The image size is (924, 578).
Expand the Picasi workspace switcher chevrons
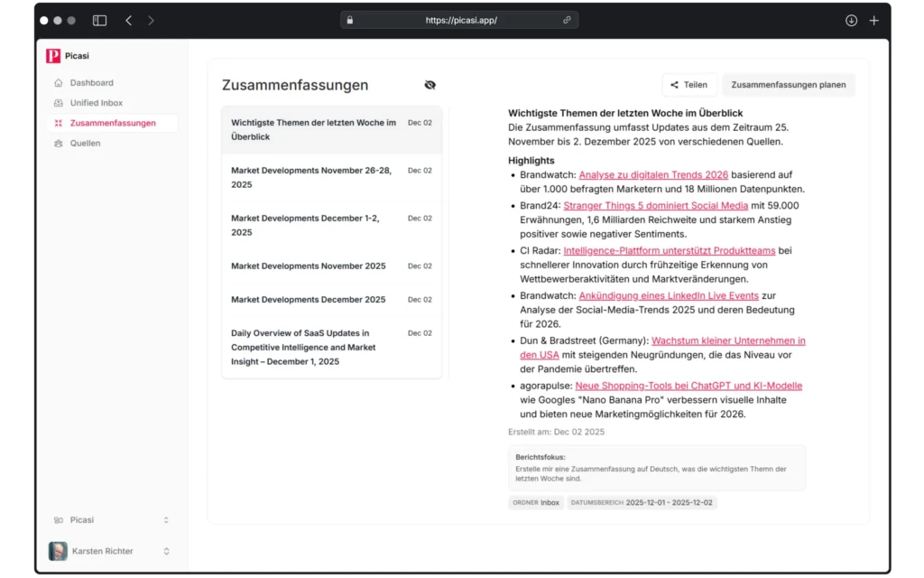pos(165,519)
